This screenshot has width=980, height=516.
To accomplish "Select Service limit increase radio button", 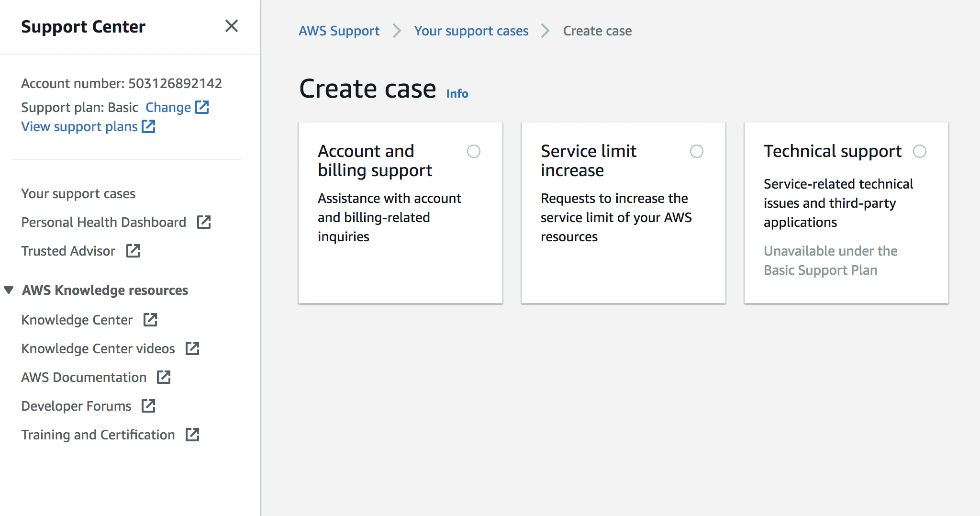I will click(x=697, y=151).
